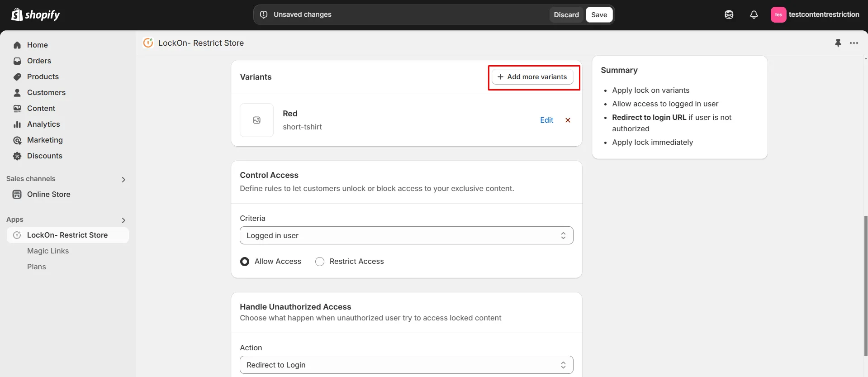Discard the unsaved changes
The width and height of the screenshot is (868, 377).
point(566,14)
